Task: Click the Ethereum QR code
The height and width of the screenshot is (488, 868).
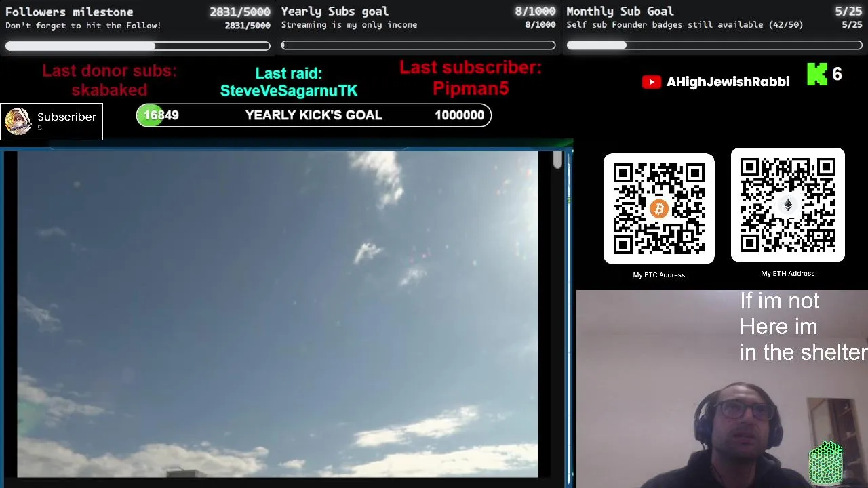Action: pyautogui.click(x=788, y=205)
